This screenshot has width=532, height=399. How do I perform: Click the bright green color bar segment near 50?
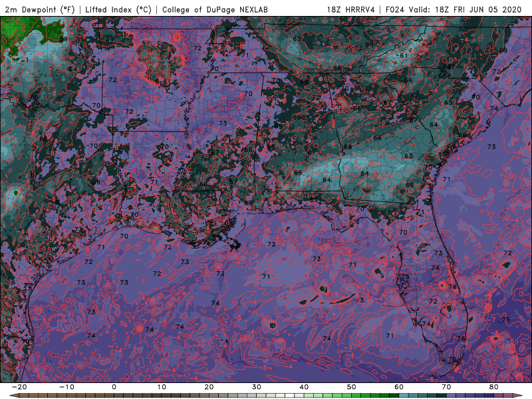[x=356, y=396]
